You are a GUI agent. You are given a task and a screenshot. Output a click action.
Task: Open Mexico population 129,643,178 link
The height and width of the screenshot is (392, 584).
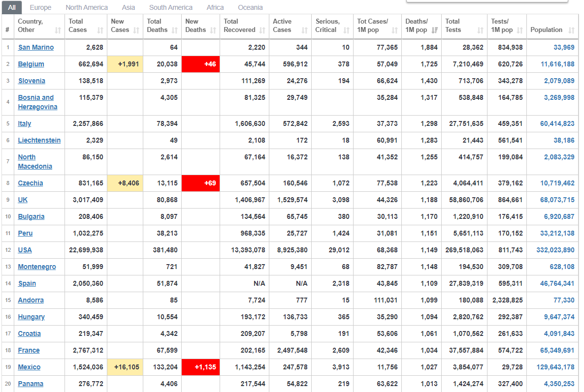[555, 367]
